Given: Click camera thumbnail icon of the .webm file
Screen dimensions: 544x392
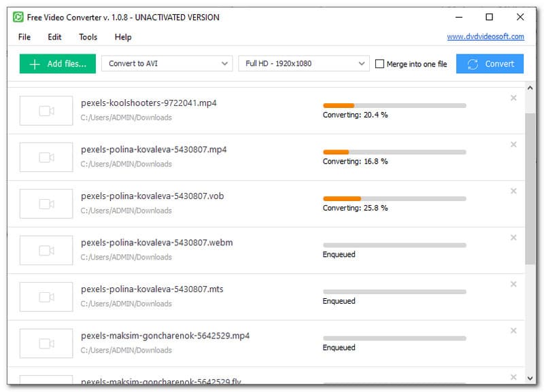Looking at the screenshot, I should click(46, 250).
